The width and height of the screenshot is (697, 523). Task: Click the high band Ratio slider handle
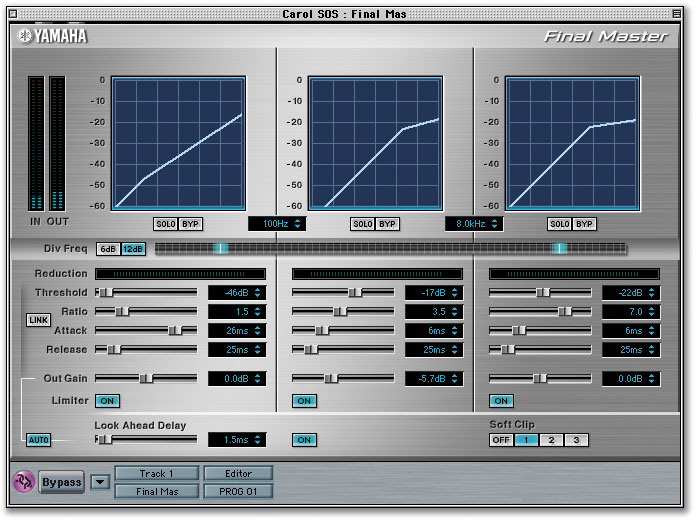click(565, 311)
